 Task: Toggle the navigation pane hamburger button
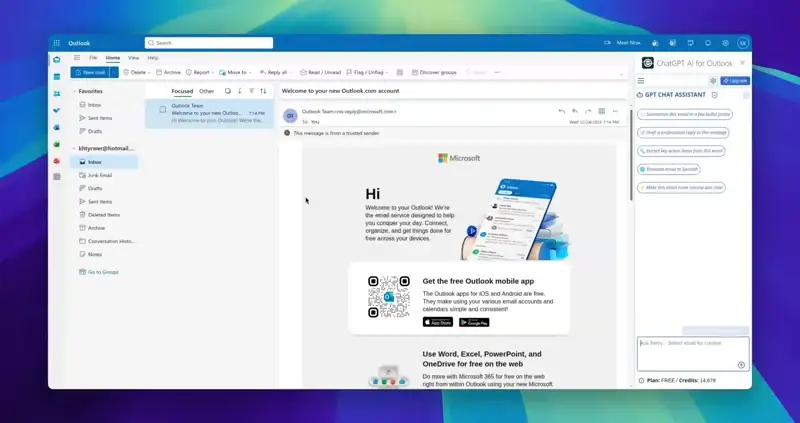[x=78, y=58]
